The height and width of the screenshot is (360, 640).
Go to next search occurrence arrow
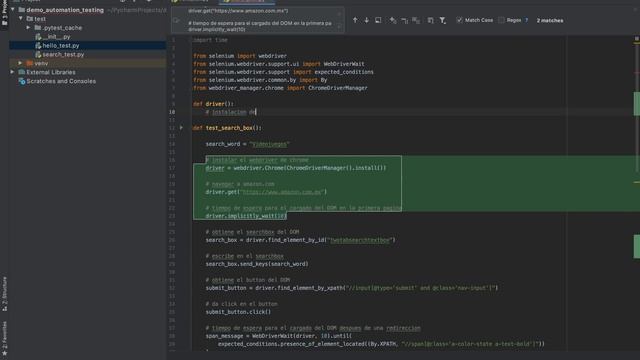[x=367, y=20]
